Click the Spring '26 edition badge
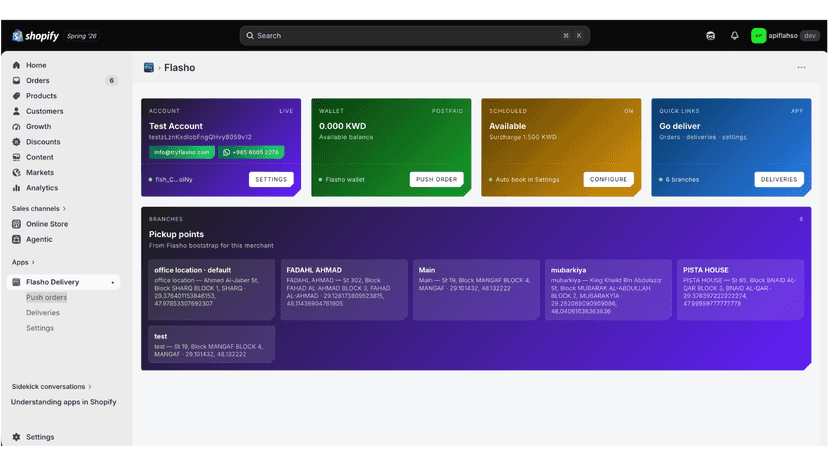 [x=82, y=36]
